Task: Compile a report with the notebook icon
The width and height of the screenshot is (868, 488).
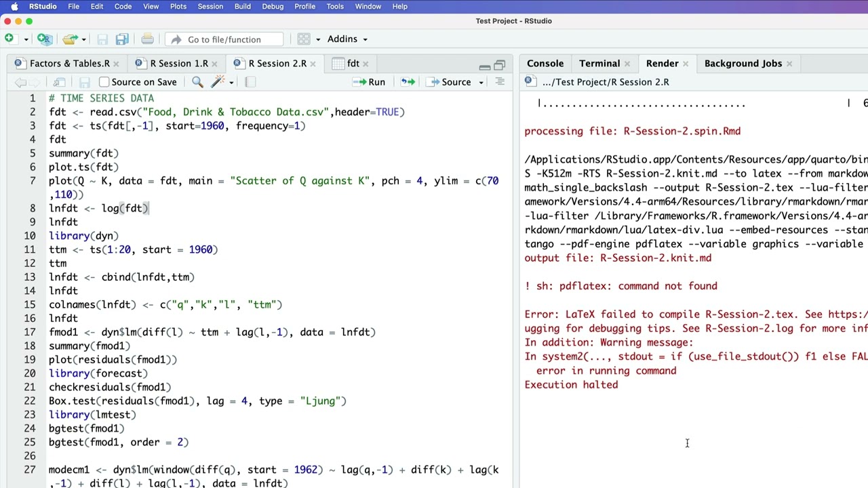Action: click(x=250, y=82)
